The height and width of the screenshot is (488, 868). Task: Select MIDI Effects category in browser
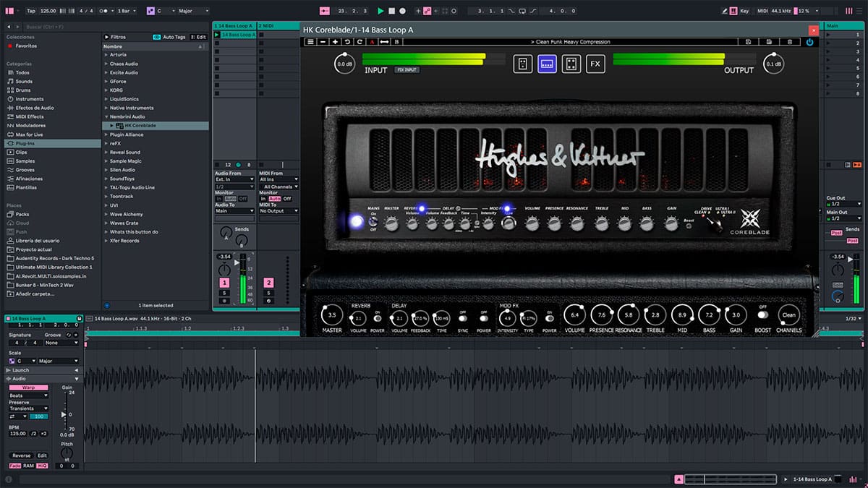tap(30, 116)
